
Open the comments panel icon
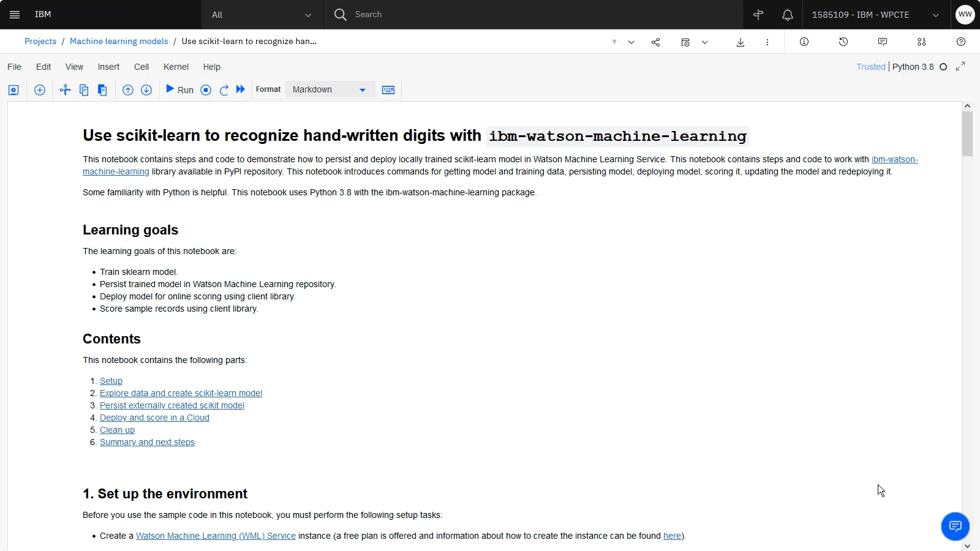[883, 42]
